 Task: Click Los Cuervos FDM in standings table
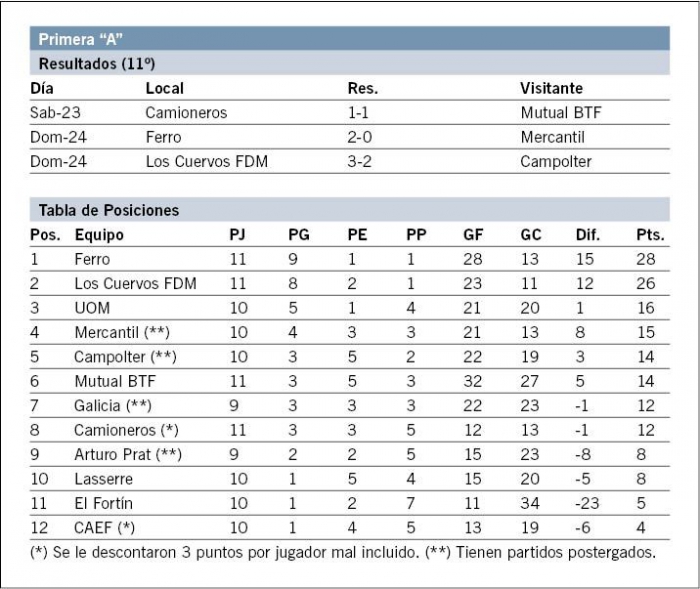pyautogui.click(x=135, y=284)
